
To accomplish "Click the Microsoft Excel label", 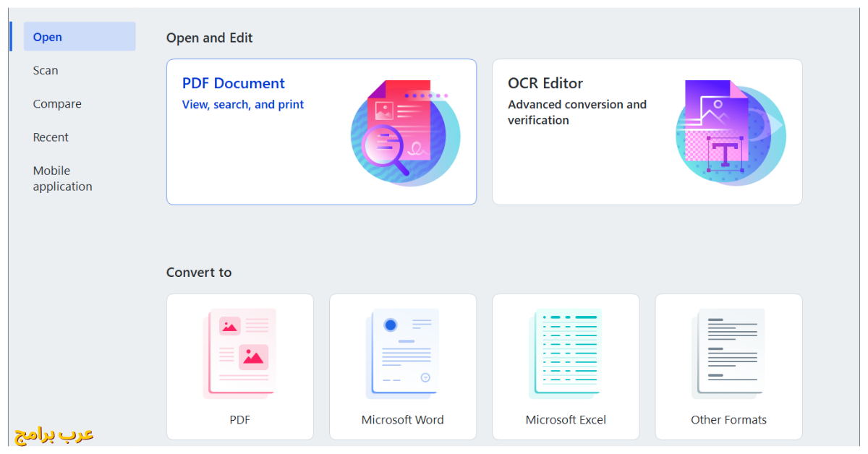I will pos(566,419).
